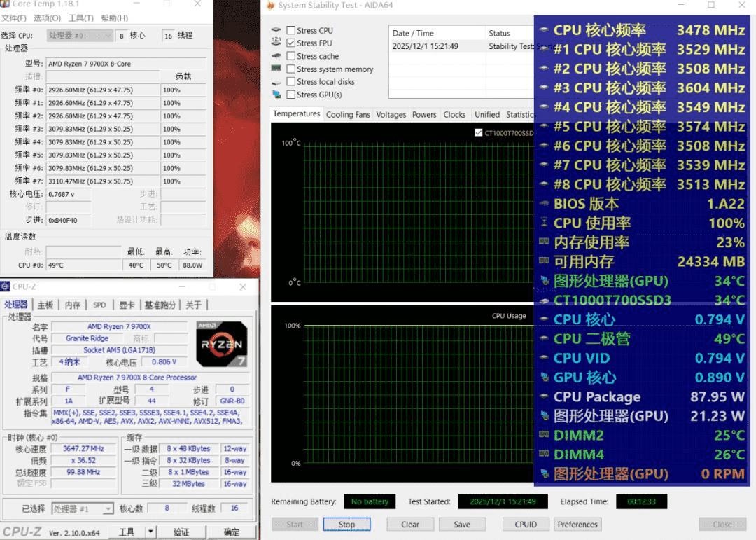Enable the Stress CPU checkbox
This screenshot has width=756, height=540.
tap(291, 31)
